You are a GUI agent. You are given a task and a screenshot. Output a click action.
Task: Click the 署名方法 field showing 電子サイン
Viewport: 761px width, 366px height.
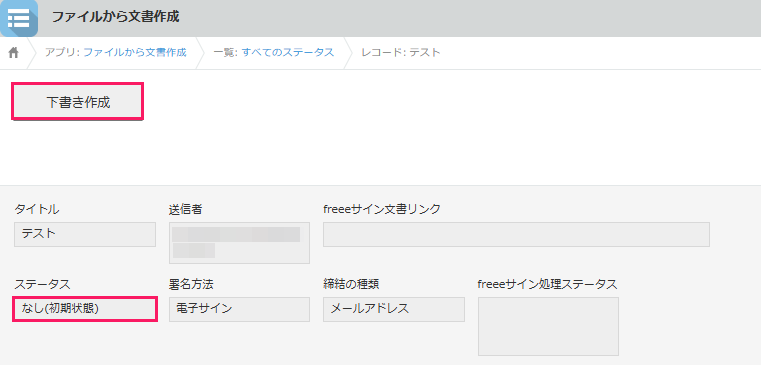click(239, 309)
